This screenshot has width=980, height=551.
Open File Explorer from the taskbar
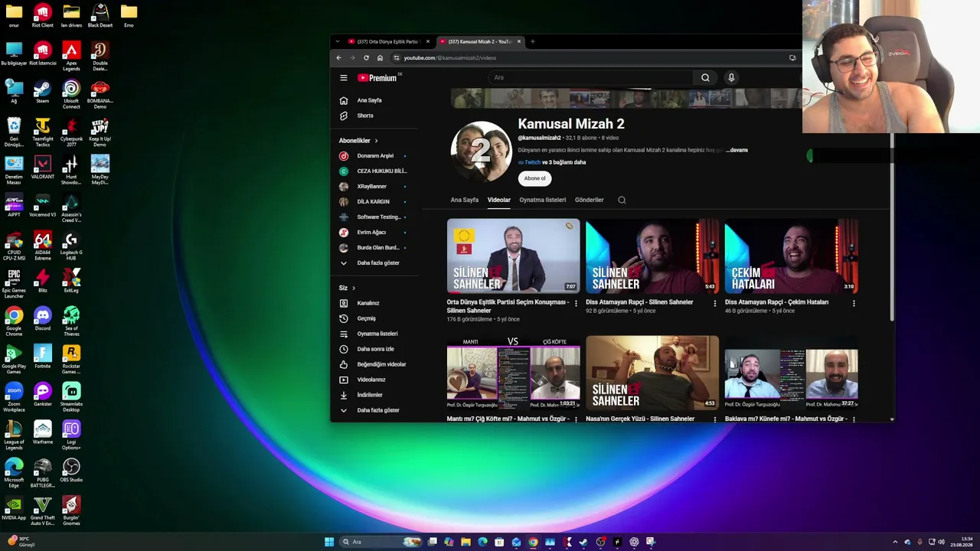pyautogui.click(x=465, y=542)
